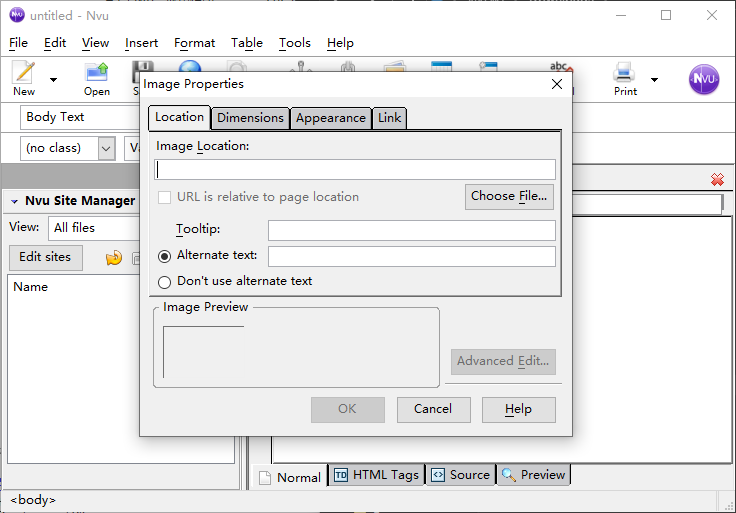The width and height of the screenshot is (736, 513).
Task: Open the Body Text paragraph format dropdown
Action: [80, 117]
